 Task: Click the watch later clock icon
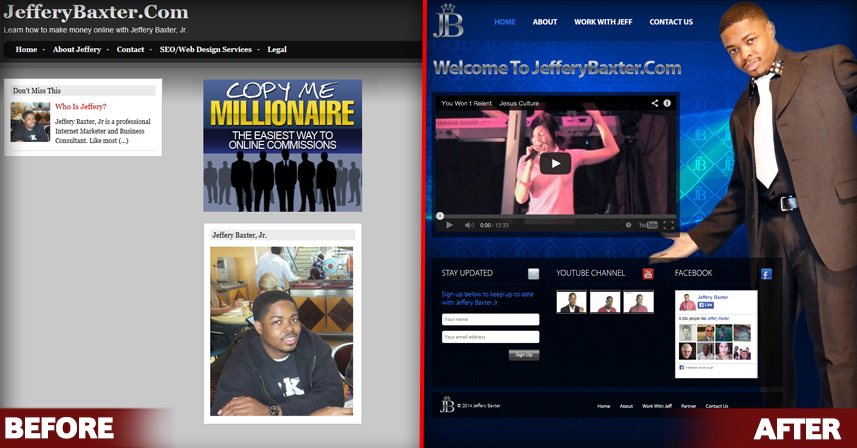628,225
